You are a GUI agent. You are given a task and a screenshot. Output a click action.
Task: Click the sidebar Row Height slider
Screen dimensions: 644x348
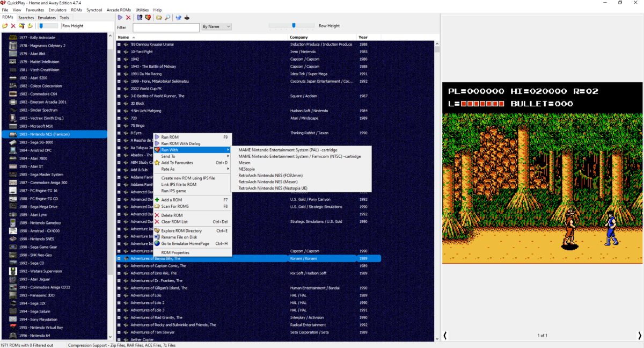[x=48, y=26]
